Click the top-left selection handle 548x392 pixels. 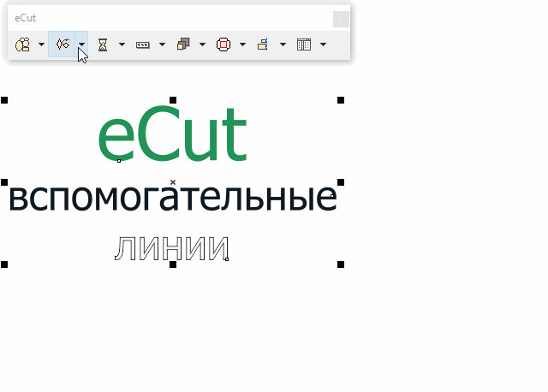pyautogui.click(x=4, y=100)
